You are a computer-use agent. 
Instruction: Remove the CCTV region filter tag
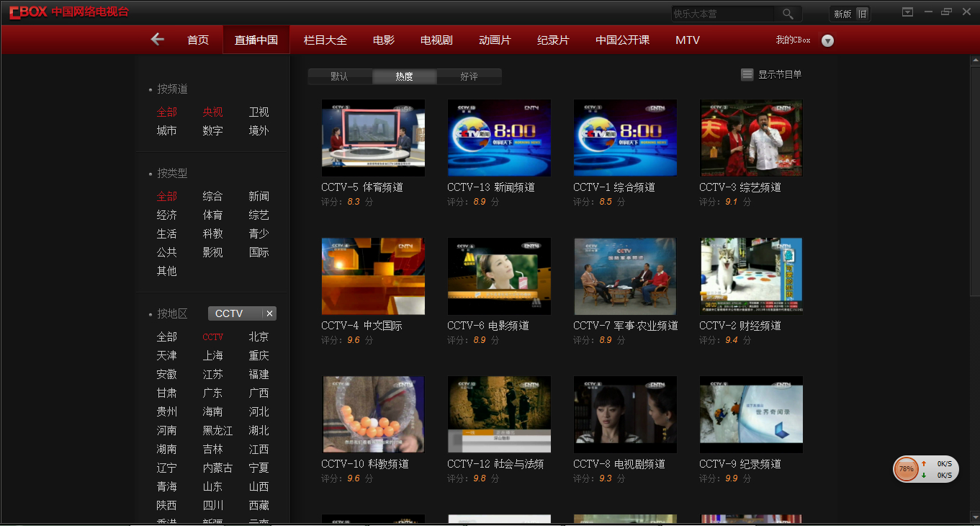(x=269, y=313)
